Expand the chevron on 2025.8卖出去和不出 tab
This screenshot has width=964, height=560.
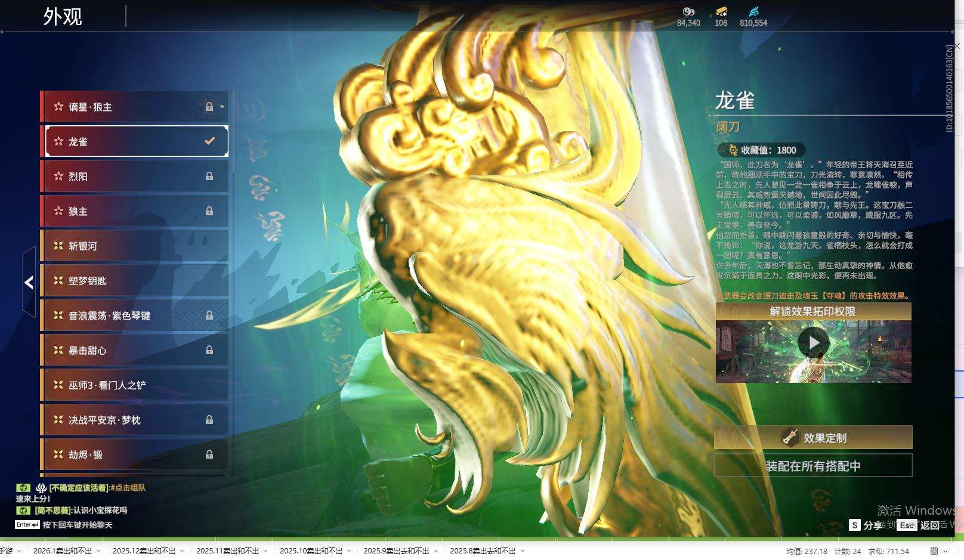pyautogui.click(x=521, y=552)
